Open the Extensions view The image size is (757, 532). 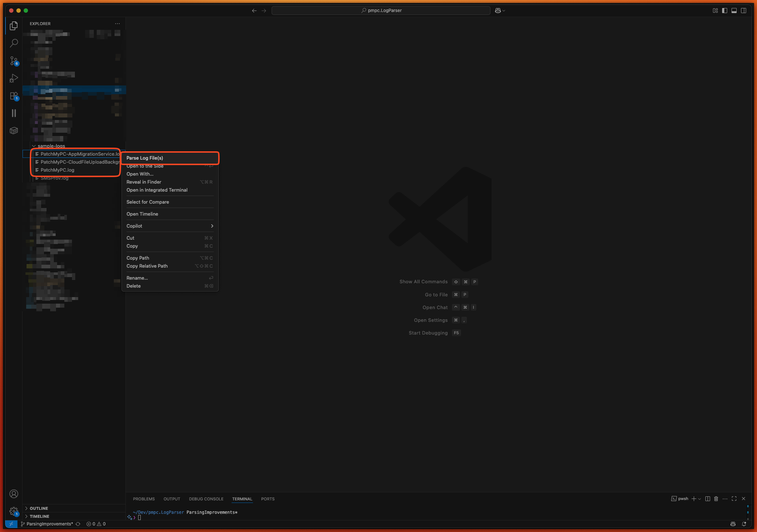14,96
